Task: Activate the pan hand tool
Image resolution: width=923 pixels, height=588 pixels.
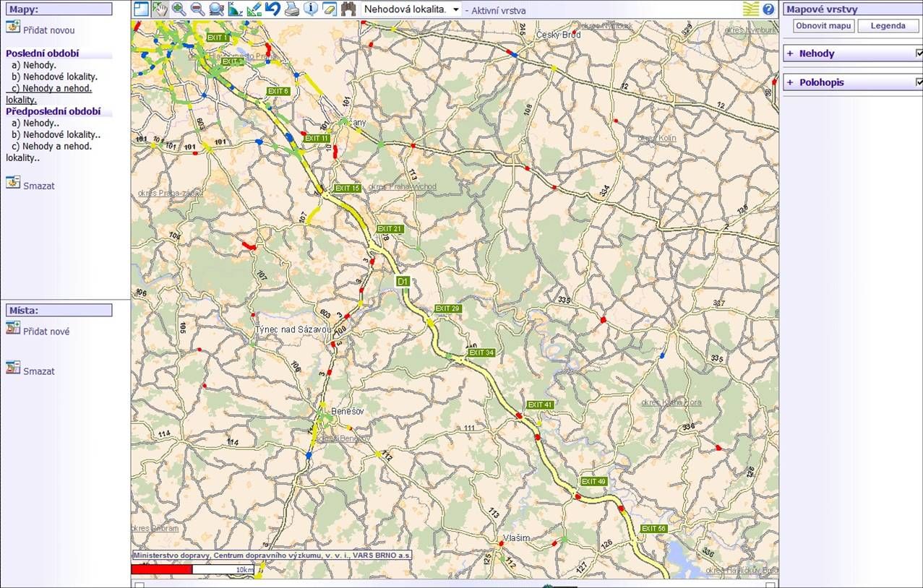Action: pos(160,9)
